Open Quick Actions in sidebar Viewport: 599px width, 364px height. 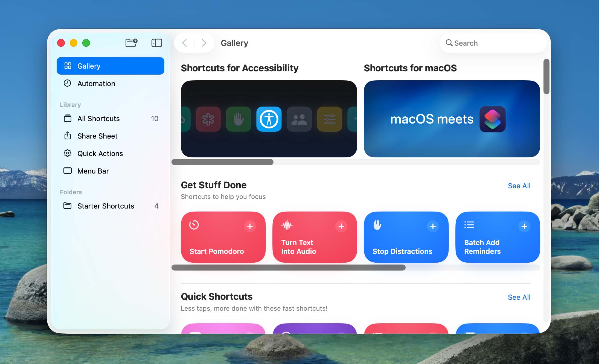110,153
